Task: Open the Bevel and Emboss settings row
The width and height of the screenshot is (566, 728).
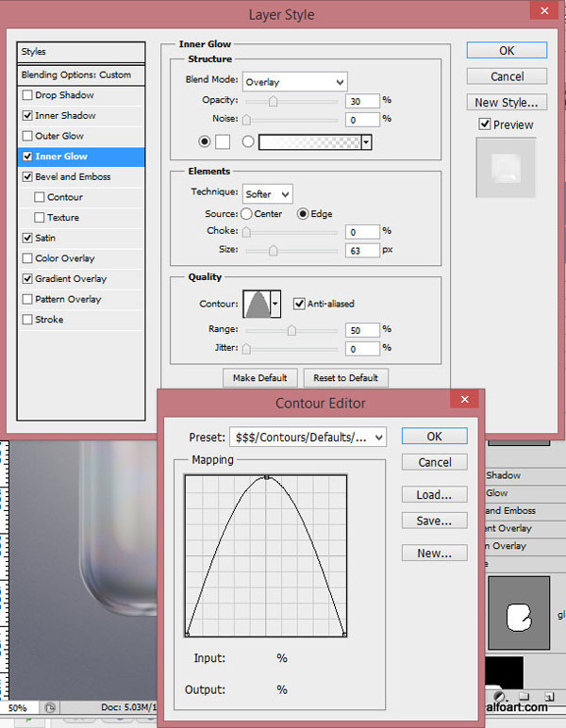Action: (81, 177)
